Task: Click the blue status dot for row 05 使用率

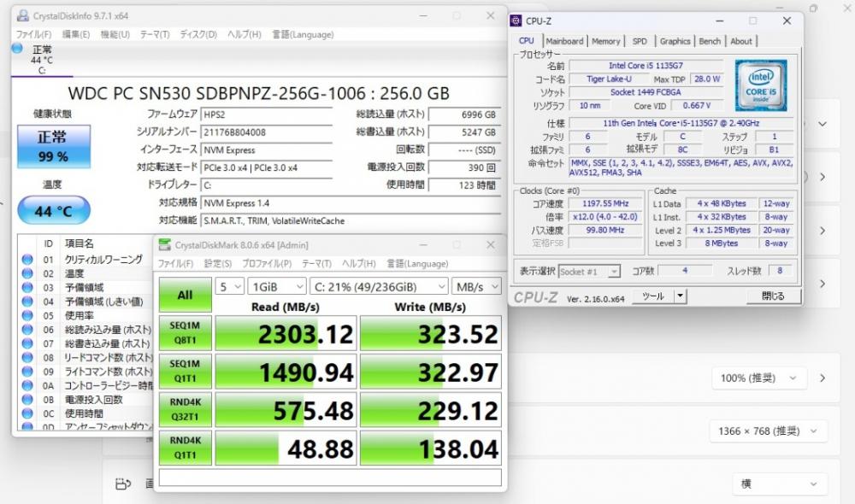Action: (x=27, y=315)
